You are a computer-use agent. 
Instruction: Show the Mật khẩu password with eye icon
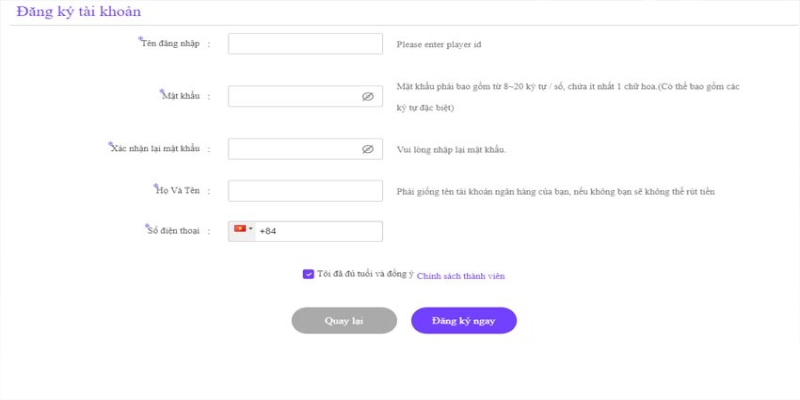coord(367,97)
